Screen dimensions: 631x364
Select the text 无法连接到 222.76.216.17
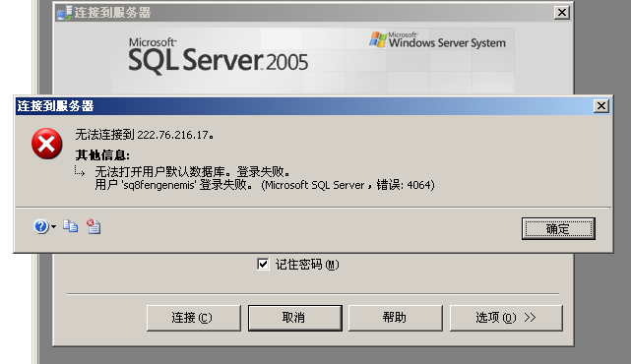click(145, 135)
